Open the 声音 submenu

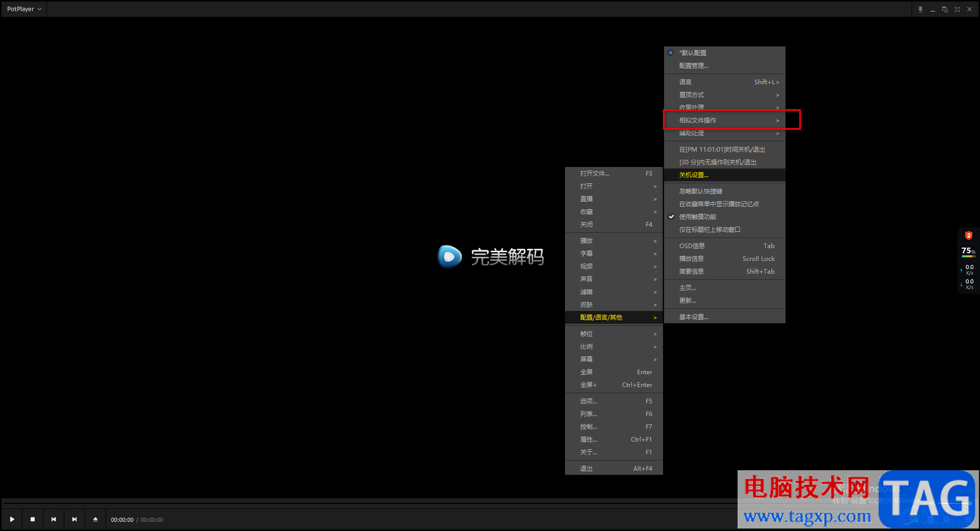614,279
